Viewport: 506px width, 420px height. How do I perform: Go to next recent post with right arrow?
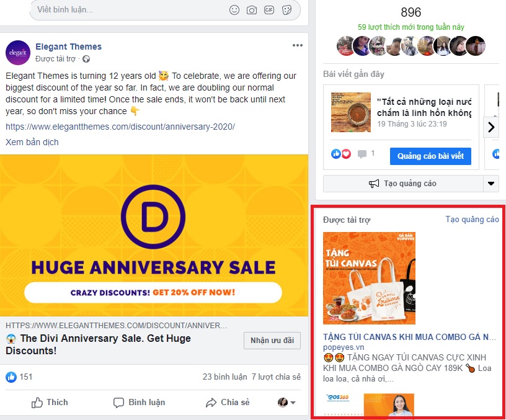[x=491, y=127]
